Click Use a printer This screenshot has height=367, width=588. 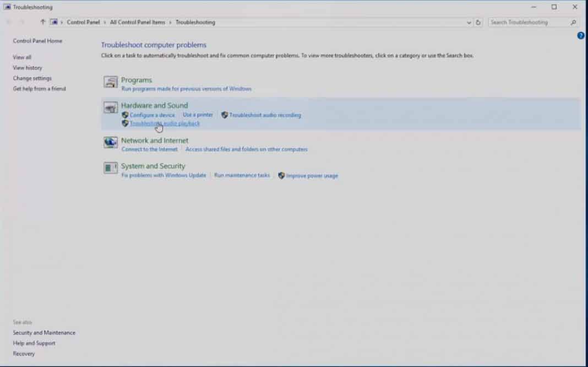coord(198,115)
